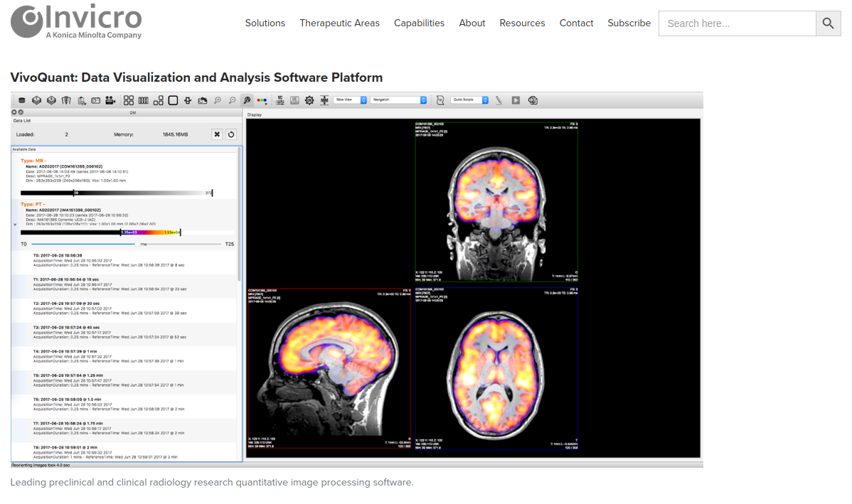This screenshot has width=852, height=504.
Task: Open the Data Manager stack icon
Action: coord(22,100)
